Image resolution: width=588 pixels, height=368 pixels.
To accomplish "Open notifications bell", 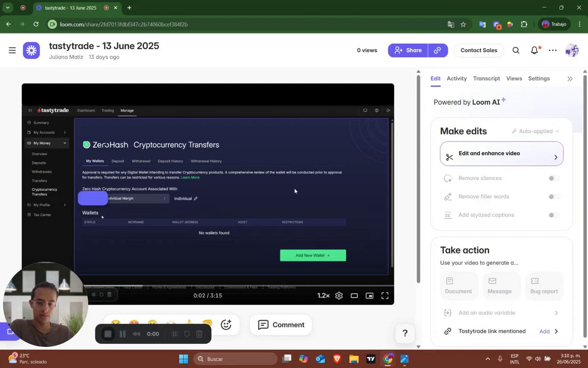I will (534, 50).
